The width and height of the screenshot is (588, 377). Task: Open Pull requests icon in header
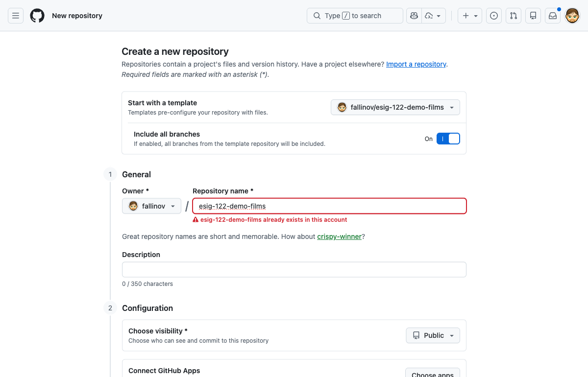tap(514, 16)
